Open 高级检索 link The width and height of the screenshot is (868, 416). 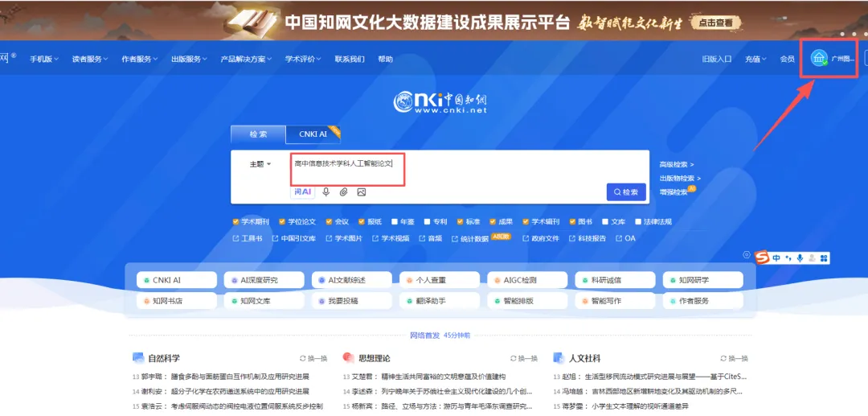pyautogui.click(x=677, y=164)
